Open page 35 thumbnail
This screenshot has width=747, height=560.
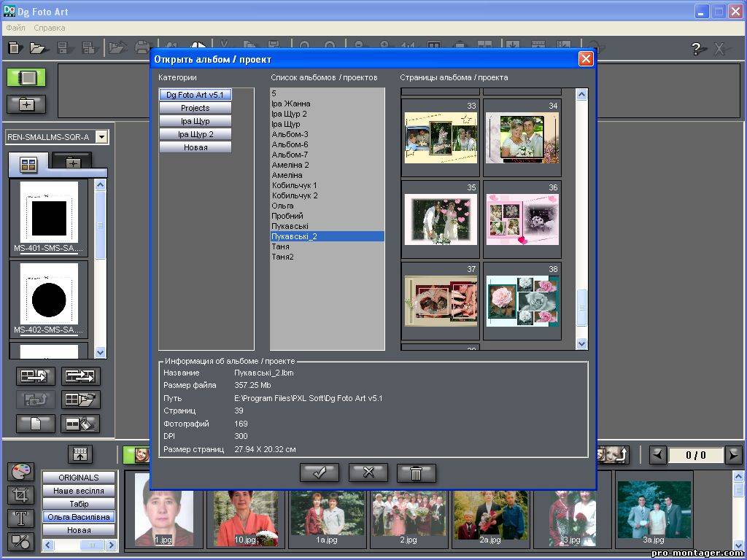click(x=441, y=219)
